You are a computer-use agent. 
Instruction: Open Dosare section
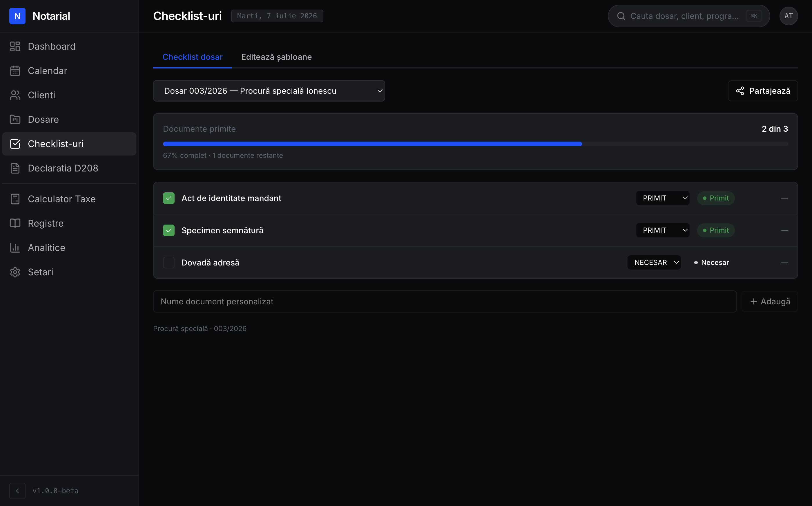(x=69, y=120)
